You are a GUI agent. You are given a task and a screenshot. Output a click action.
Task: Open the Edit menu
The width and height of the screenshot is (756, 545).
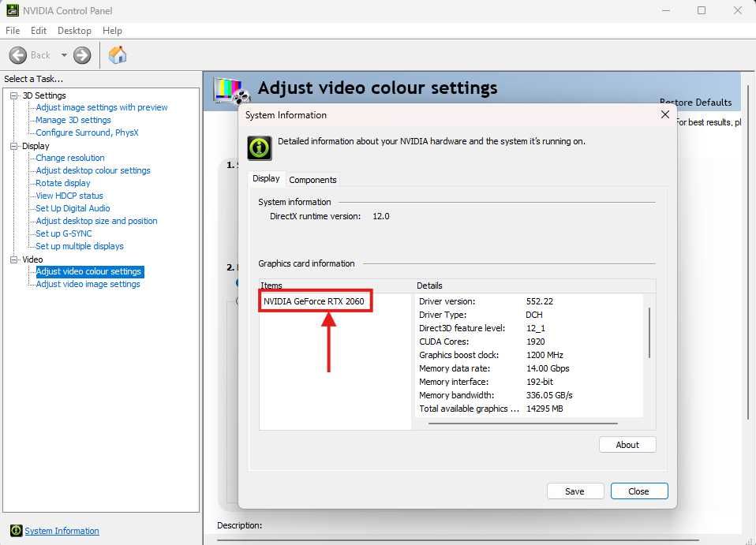(x=39, y=30)
